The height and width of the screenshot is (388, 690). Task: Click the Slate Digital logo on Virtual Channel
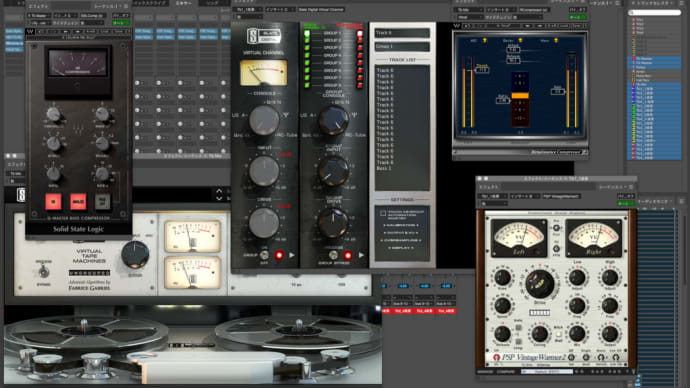click(264, 36)
